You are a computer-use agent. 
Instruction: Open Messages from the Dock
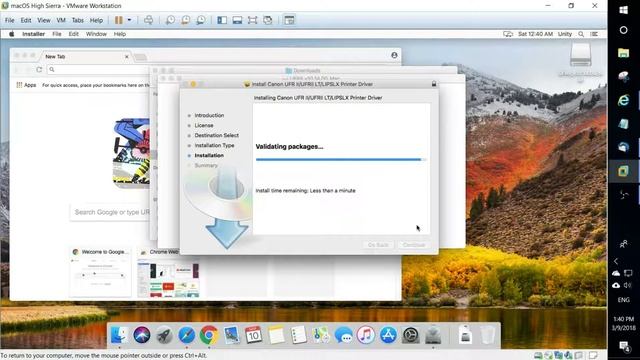pos(343,336)
